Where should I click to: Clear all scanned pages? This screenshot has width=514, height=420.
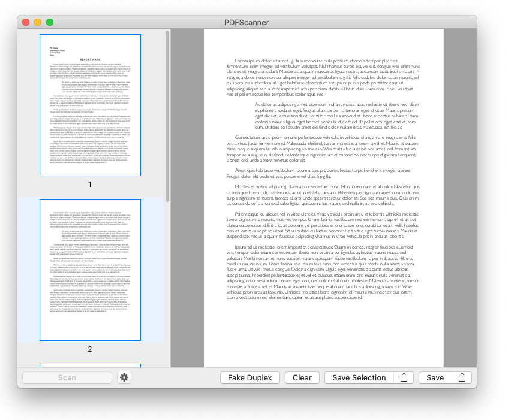tap(302, 378)
